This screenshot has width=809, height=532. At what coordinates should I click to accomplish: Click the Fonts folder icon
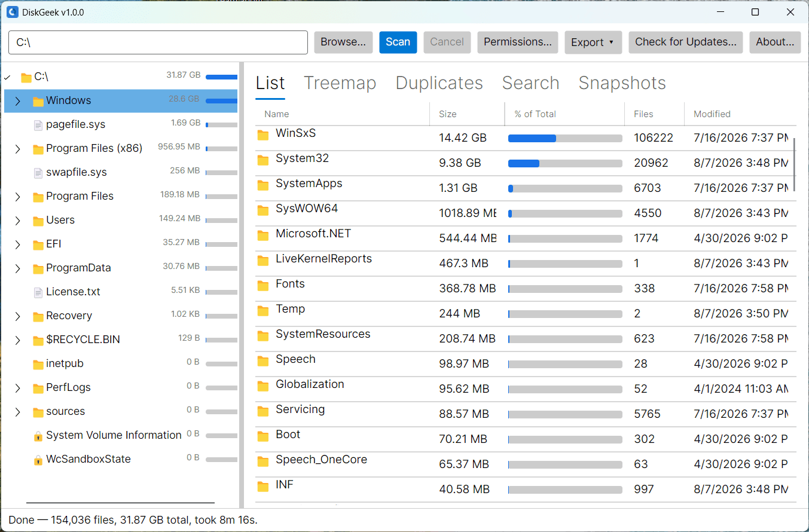pos(263,285)
